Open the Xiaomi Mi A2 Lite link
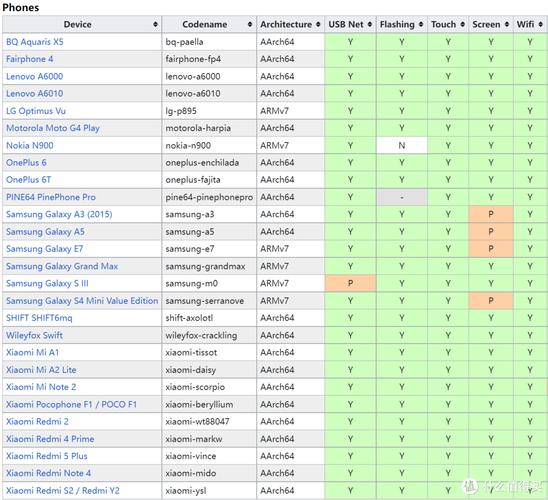 (41, 370)
